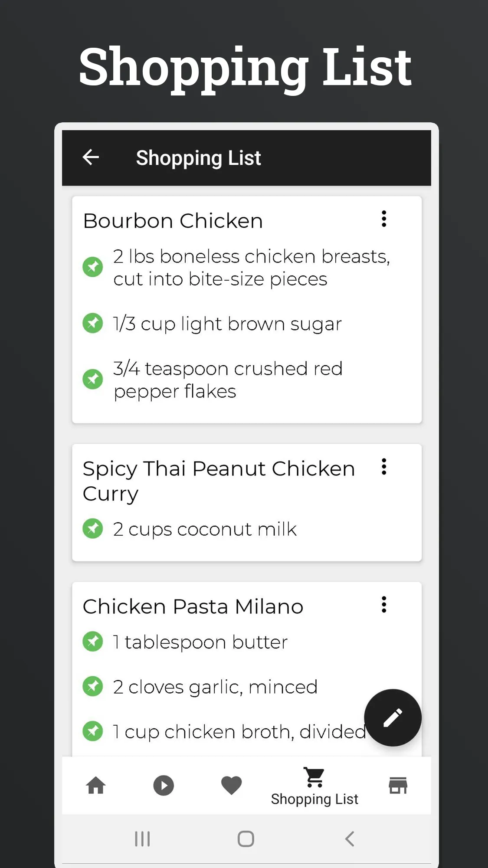The image size is (488, 868).
Task: Open Bourbon Chicken options menu
Action: [x=384, y=219]
